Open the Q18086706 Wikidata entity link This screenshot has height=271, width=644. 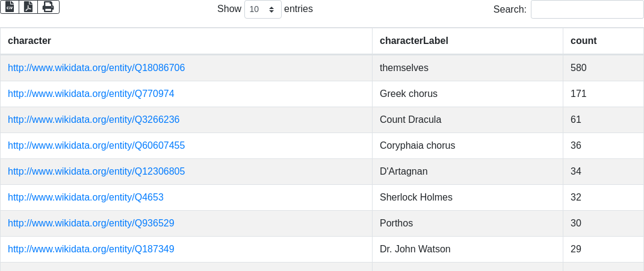[x=96, y=68]
